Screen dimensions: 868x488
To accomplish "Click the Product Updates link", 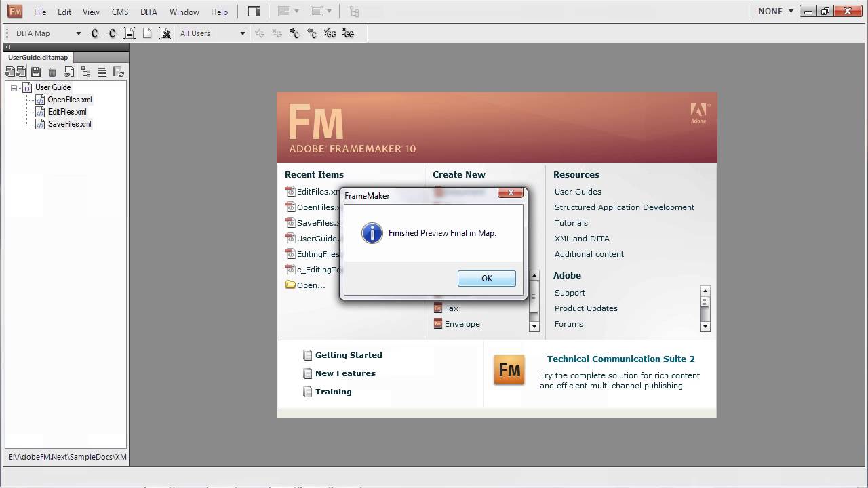I will [586, 308].
